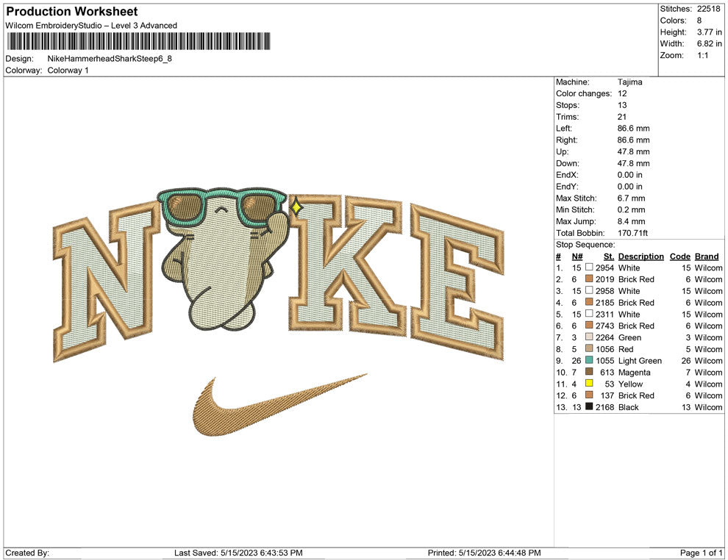728x560 pixels.
Task: Pick the Black color swatch in stop 13
Action: coord(589,407)
